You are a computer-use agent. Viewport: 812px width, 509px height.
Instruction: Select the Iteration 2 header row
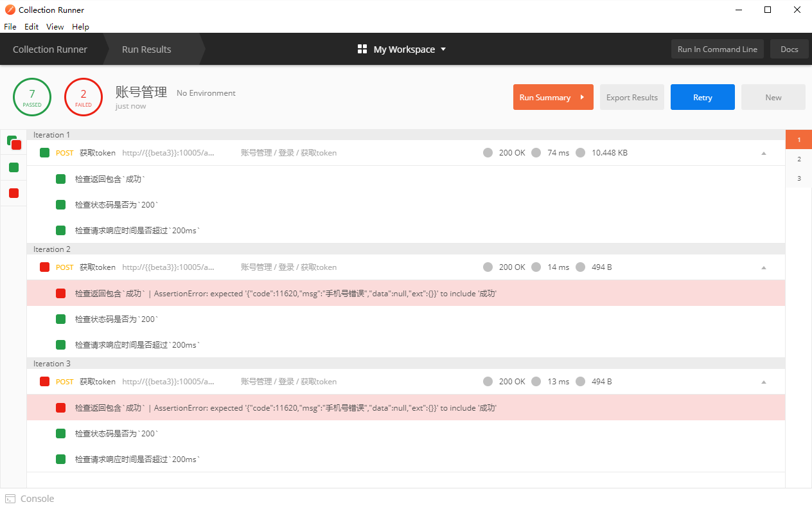click(406, 249)
